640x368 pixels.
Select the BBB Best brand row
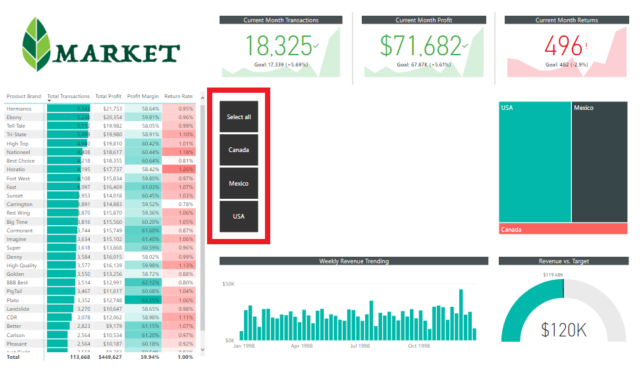(100, 282)
